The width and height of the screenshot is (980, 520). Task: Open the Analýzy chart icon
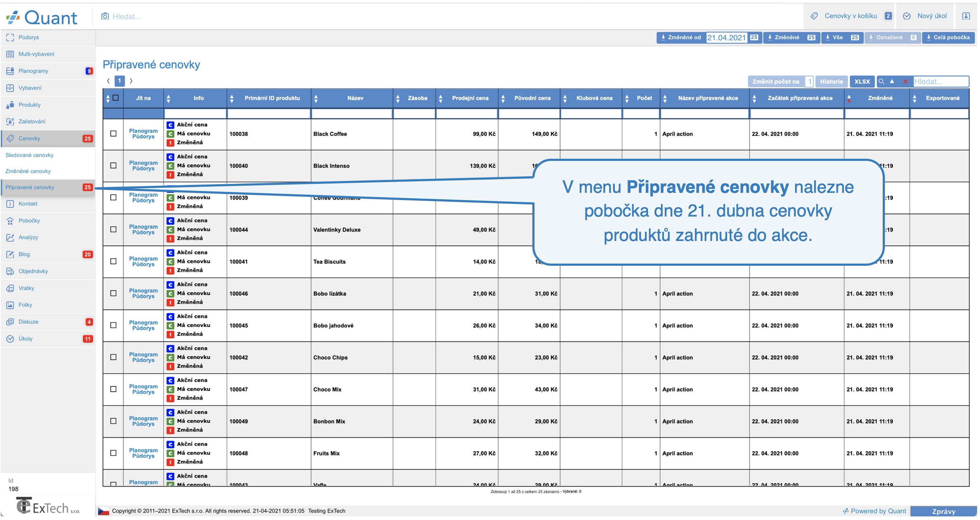(x=10, y=237)
